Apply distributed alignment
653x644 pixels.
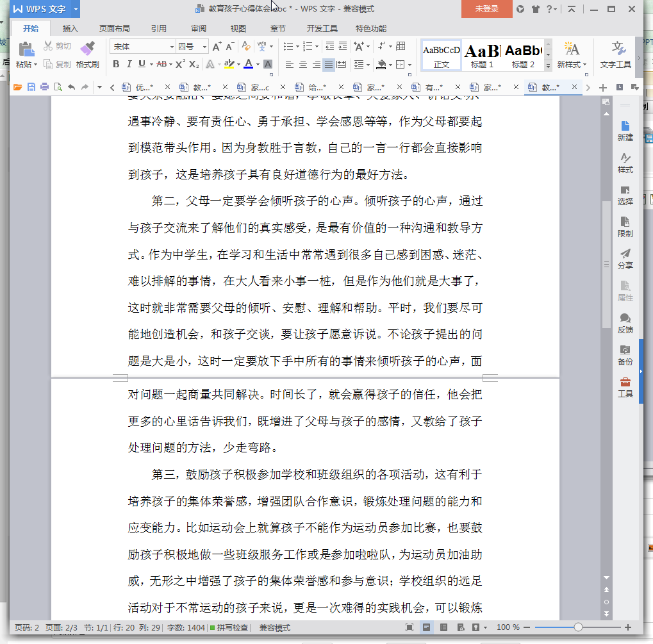(x=342, y=65)
